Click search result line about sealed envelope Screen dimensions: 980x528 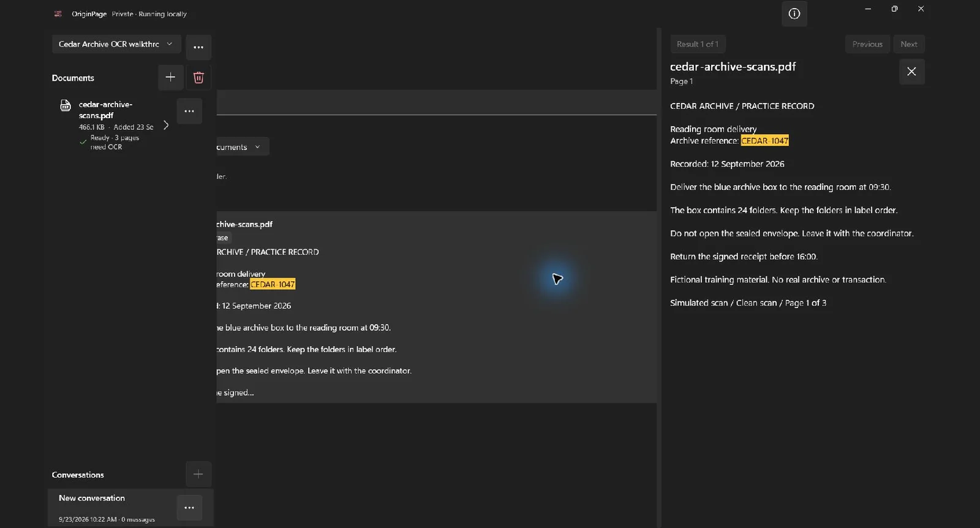pos(314,371)
